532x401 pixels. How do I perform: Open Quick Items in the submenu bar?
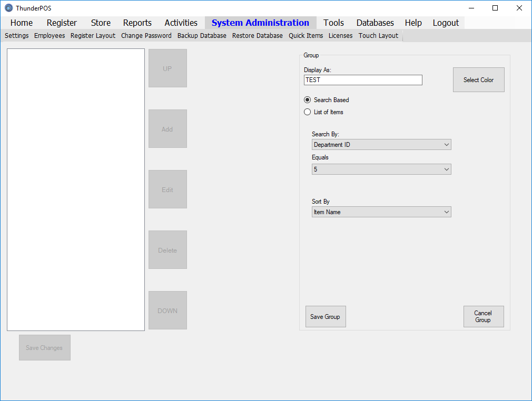pos(306,36)
